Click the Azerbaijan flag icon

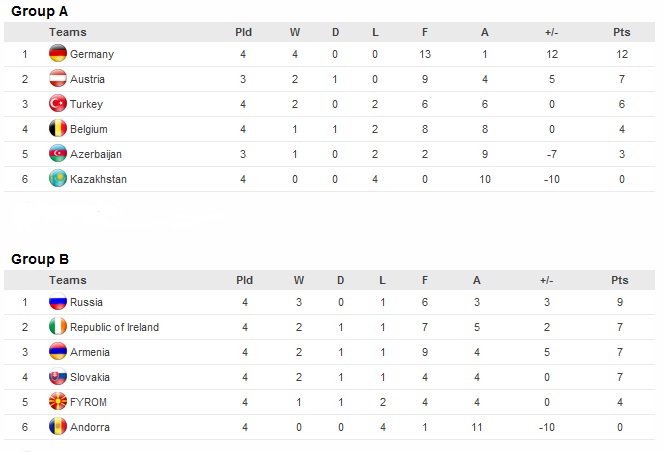point(58,153)
